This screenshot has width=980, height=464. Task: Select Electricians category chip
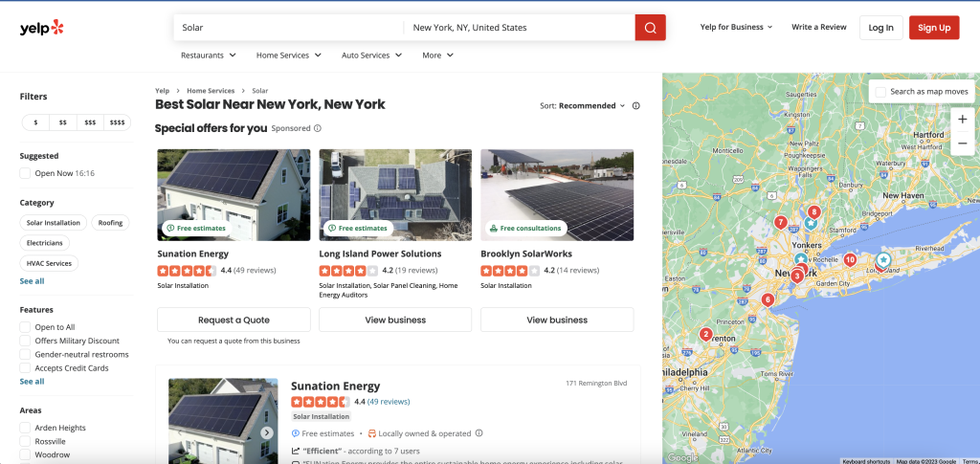pyautogui.click(x=45, y=243)
